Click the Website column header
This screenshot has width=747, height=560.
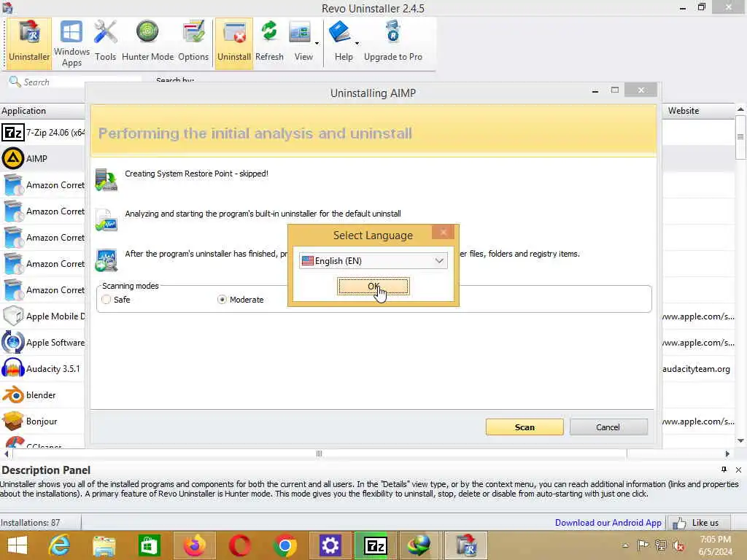coord(698,111)
